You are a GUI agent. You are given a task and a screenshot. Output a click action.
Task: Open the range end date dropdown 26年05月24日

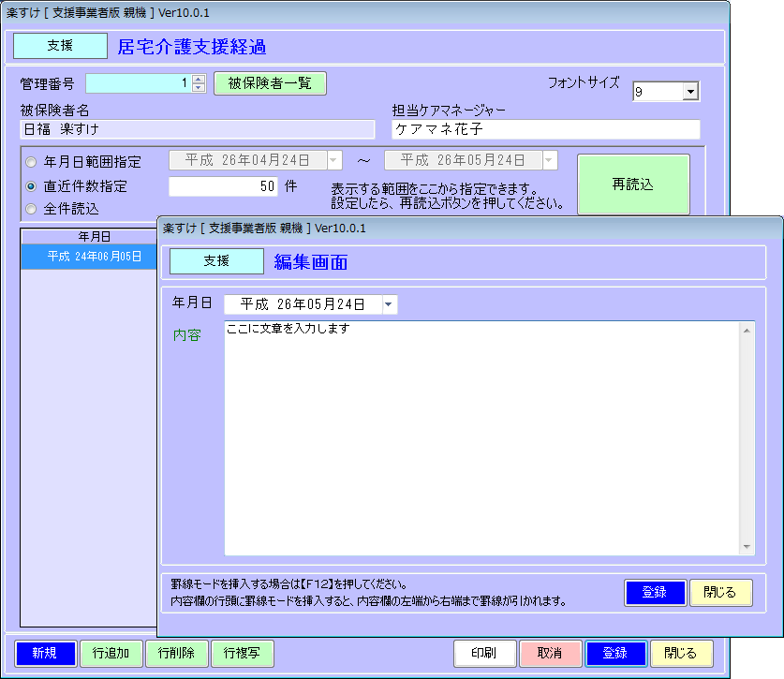549,160
